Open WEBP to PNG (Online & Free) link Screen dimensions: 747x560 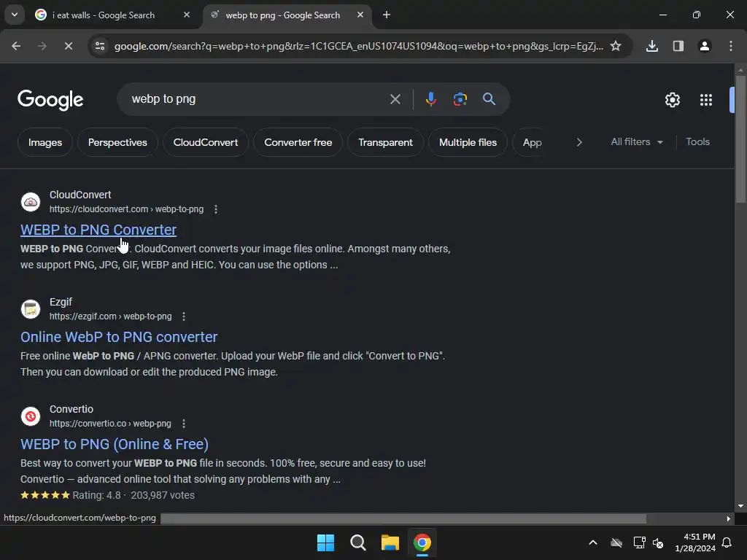115,444
